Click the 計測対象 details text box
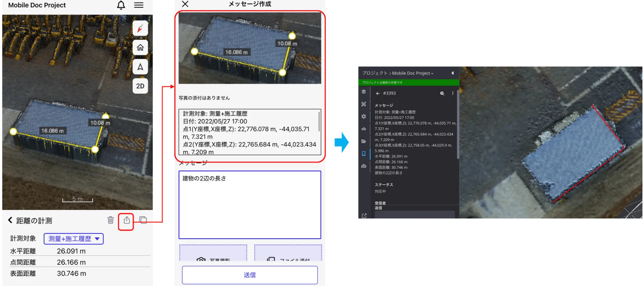644x286 pixels. (x=250, y=132)
